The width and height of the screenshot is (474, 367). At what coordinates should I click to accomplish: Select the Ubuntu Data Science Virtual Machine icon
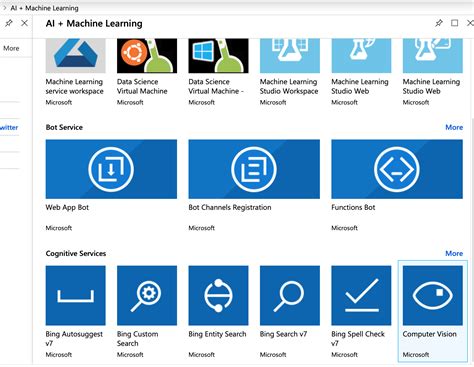[x=147, y=56]
